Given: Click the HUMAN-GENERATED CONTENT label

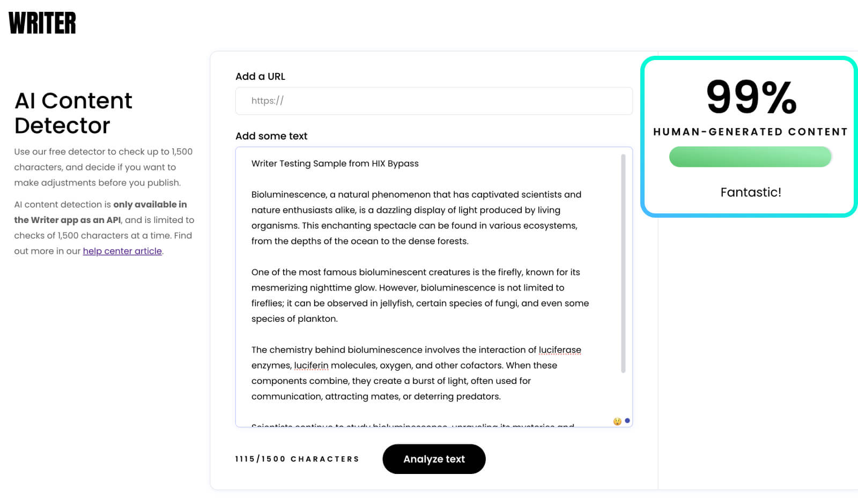Looking at the screenshot, I should pos(750,131).
